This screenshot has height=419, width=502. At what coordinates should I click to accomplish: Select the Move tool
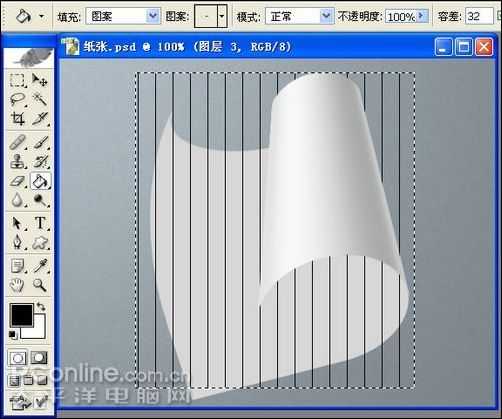click(x=40, y=80)
